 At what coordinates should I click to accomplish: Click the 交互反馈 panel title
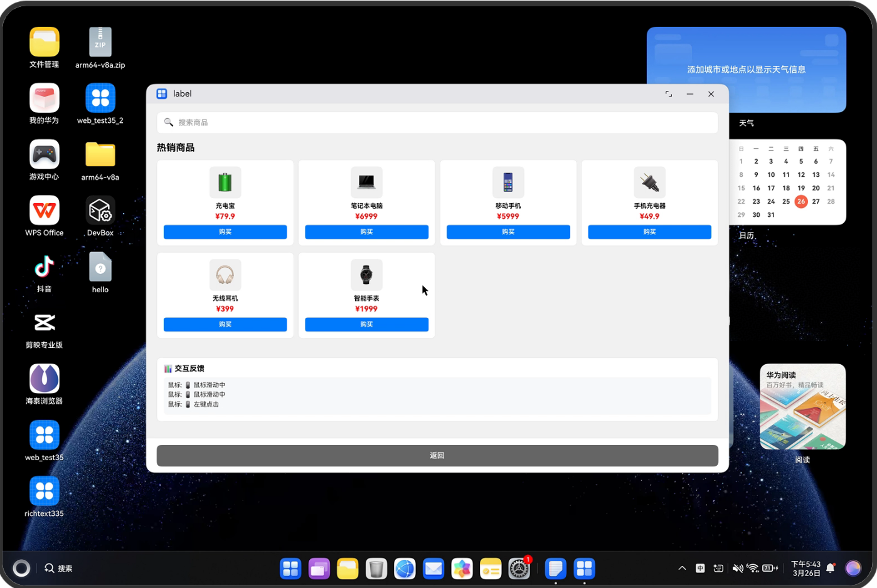tap(189, 369)
